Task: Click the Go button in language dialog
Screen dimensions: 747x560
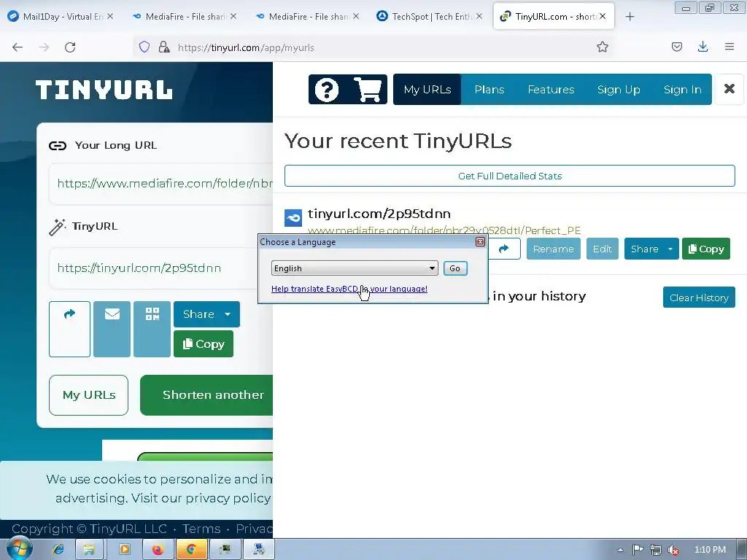Action: coord(455,268)
